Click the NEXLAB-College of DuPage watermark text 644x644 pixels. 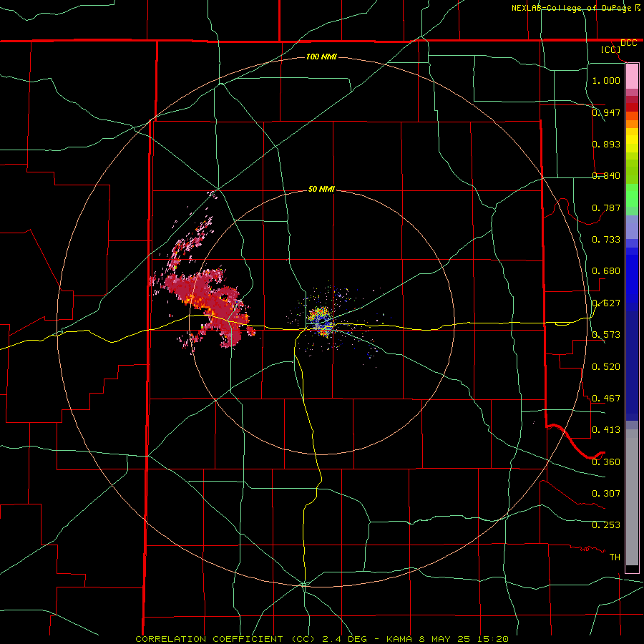click(x=575, y=8)
